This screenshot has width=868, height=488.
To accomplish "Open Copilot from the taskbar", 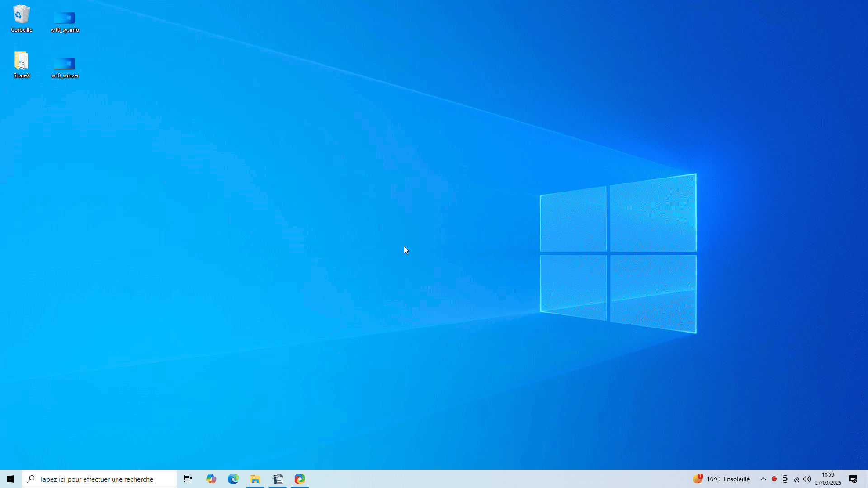I will [210, 479].
